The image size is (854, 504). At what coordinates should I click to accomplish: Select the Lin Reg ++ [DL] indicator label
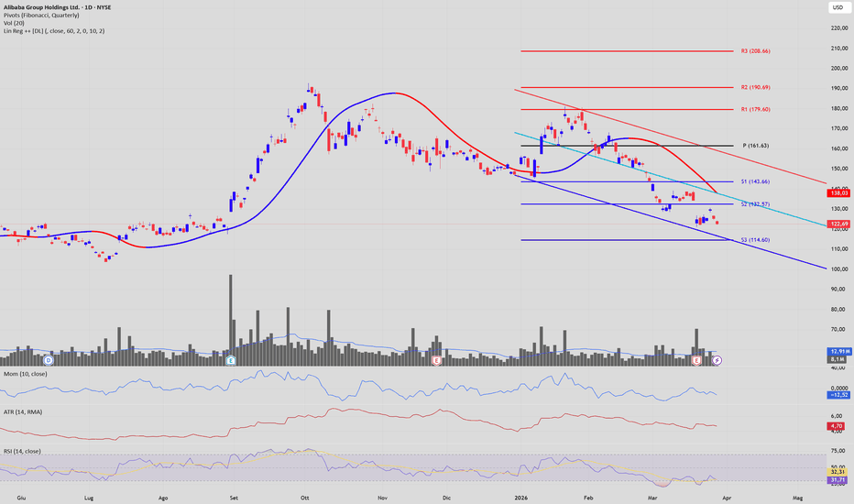click(x=54, y=31)
